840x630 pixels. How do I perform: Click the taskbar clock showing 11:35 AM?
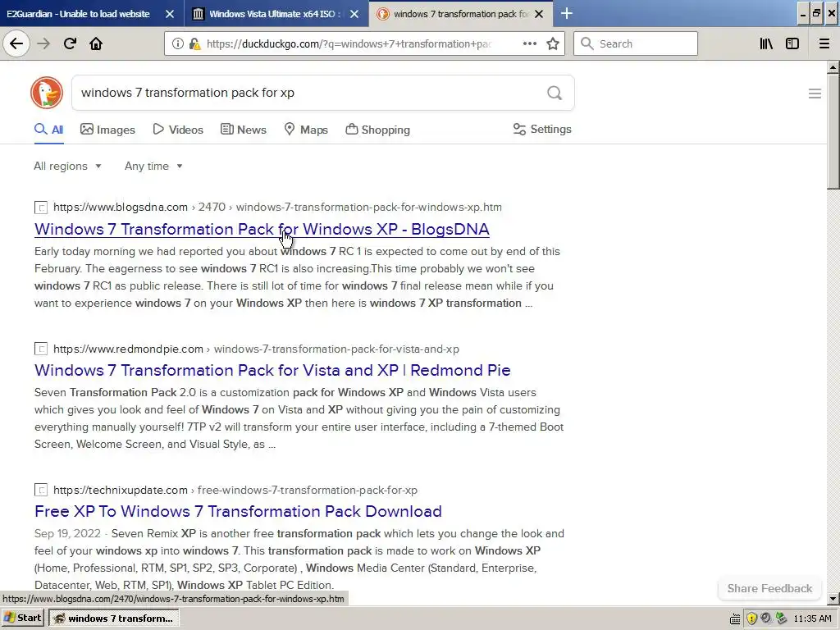[812, 619]
